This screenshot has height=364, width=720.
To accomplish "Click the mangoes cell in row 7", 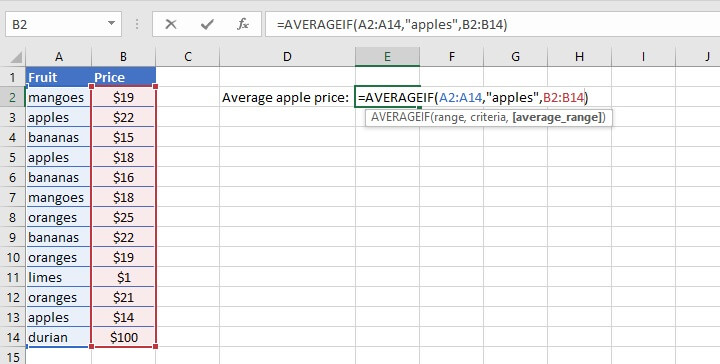I will [59, 197].
